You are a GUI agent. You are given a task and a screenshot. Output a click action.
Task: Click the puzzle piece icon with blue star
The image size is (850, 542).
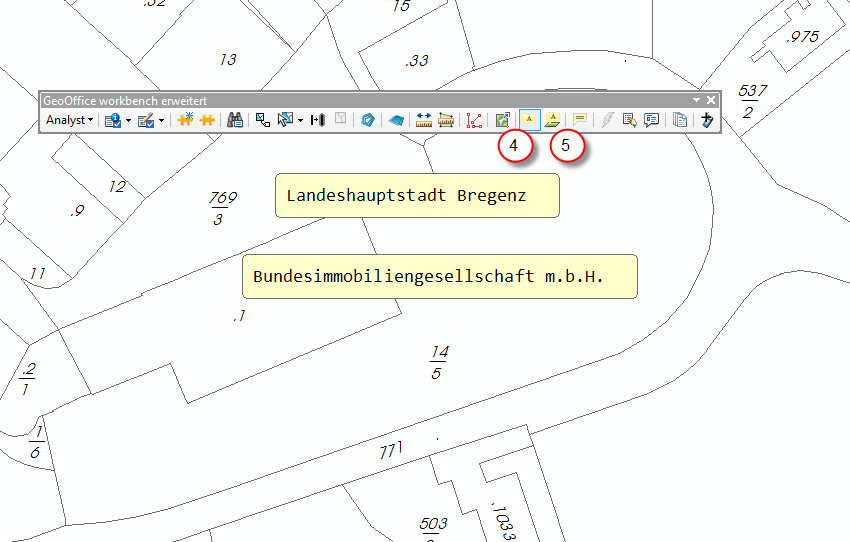(185, 119)
